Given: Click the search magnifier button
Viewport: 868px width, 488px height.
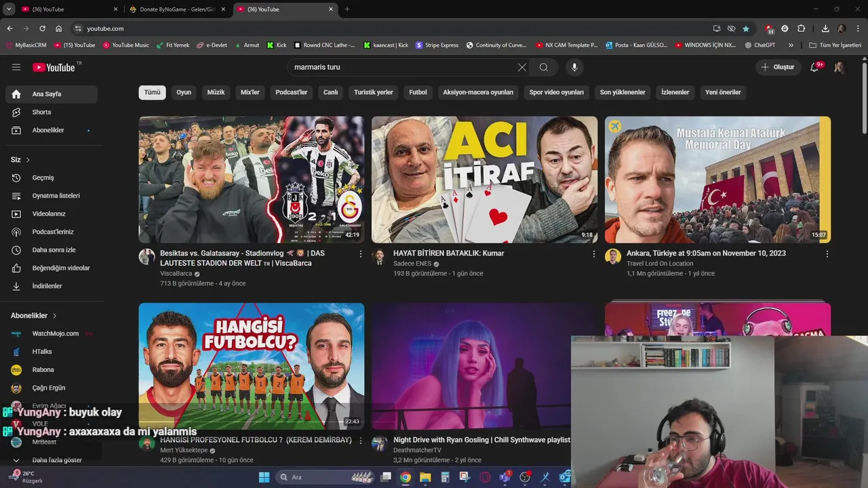Looking at the screenshot, I should [x=544, y=67].
